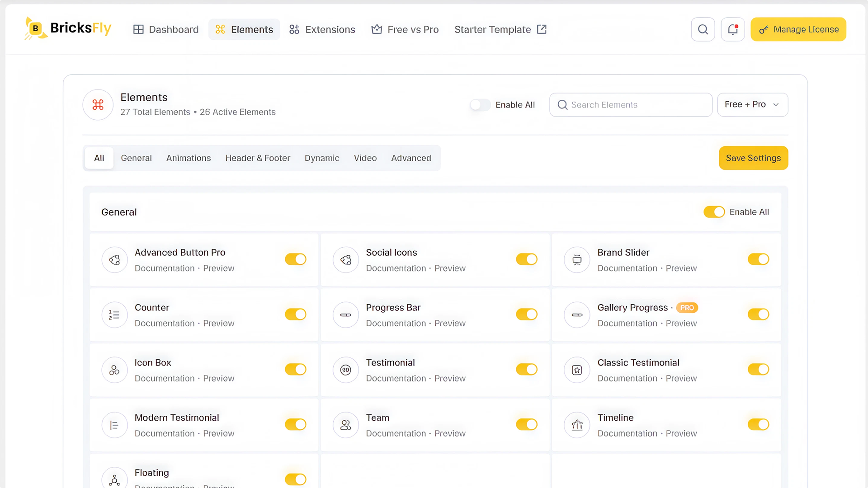
Task: Toggle the global Enable All switch
Action: pyautogui.click(x=480, y=105)
